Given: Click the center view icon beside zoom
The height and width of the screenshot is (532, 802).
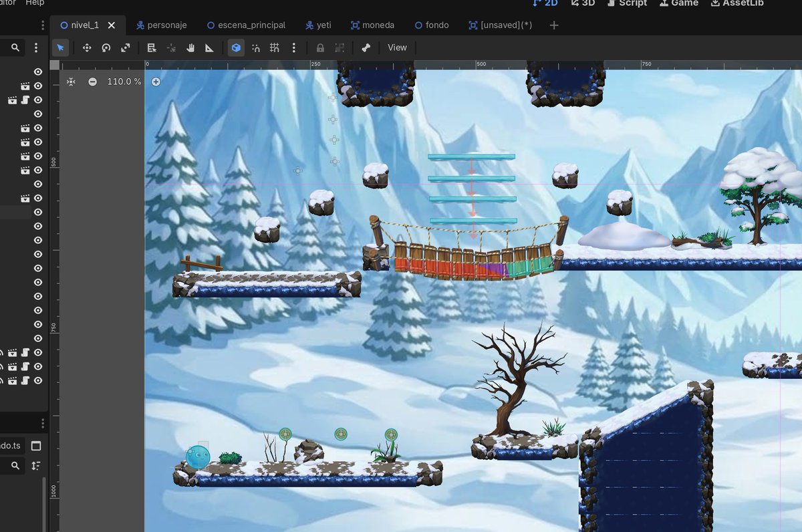Looking at the screenshot, I should pos(71,82).
